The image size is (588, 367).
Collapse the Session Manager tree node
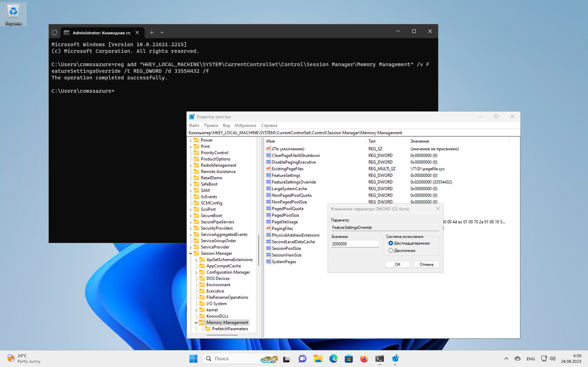[191, 253]
